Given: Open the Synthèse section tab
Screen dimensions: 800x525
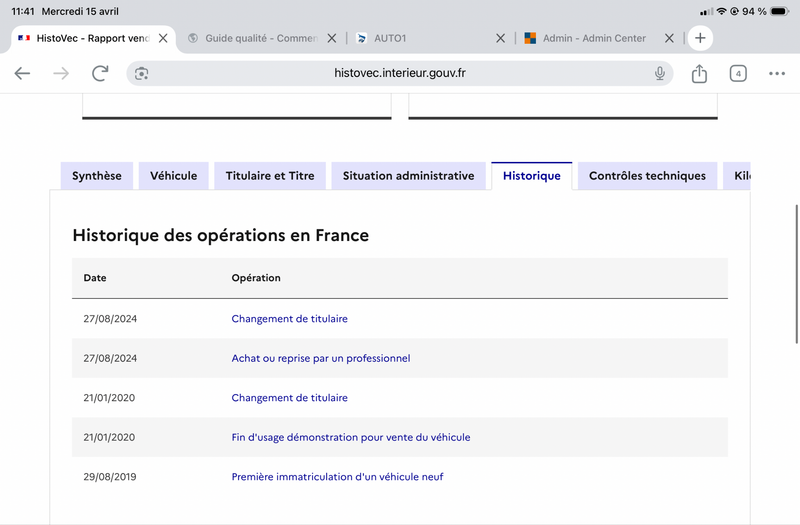Looking at the screenshot, I should coord(97,176).
